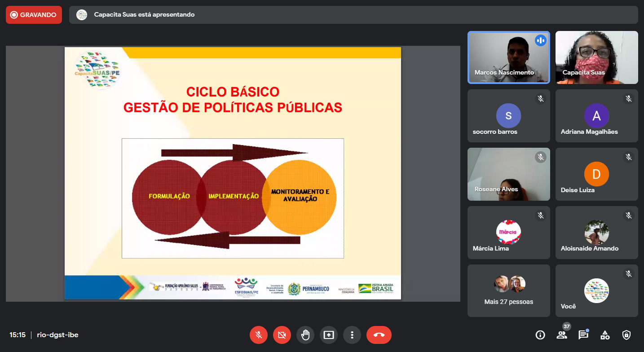
Task: Click the GRAVANDO recording indicator
Action: pyautogui.click(x=34, y=15)
